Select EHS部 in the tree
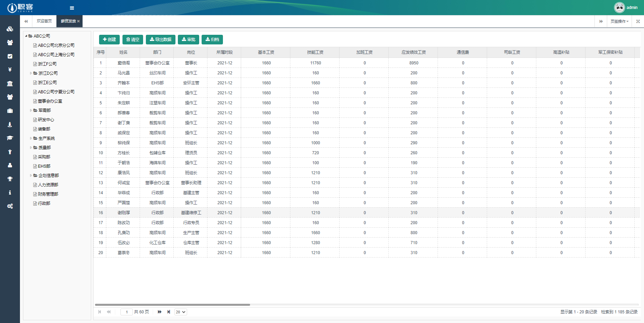Viewport: 644px width, 323px height. coord(44,166)
